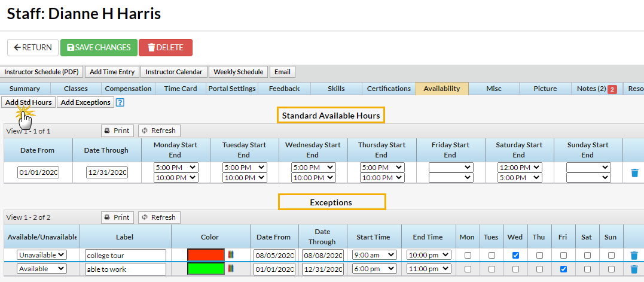Click Add Exceptions button
Screen dimensions: 644x282
point(86,102)
